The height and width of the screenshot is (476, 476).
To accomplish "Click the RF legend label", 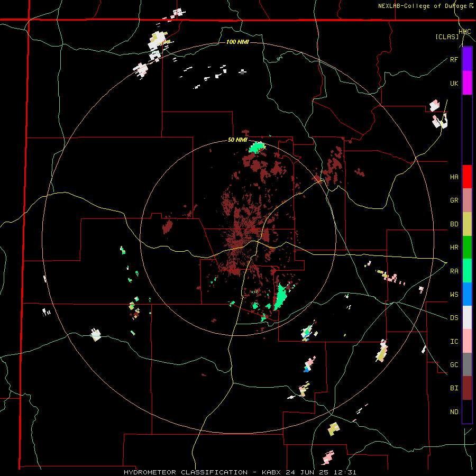I will [454, 59].
